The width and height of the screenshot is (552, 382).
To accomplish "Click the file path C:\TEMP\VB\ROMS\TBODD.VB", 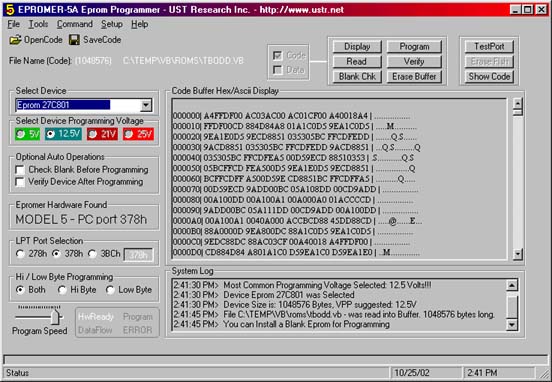I will 183,61.
